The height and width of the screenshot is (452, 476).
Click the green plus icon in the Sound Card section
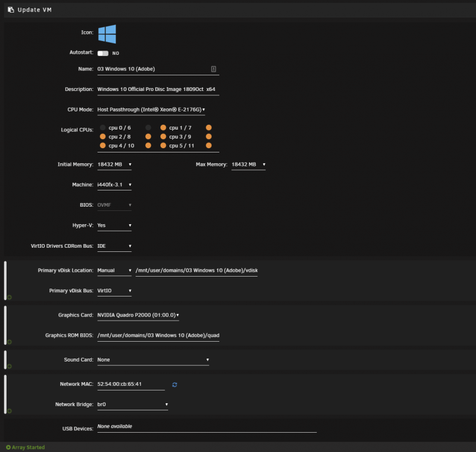pos(10,366)
